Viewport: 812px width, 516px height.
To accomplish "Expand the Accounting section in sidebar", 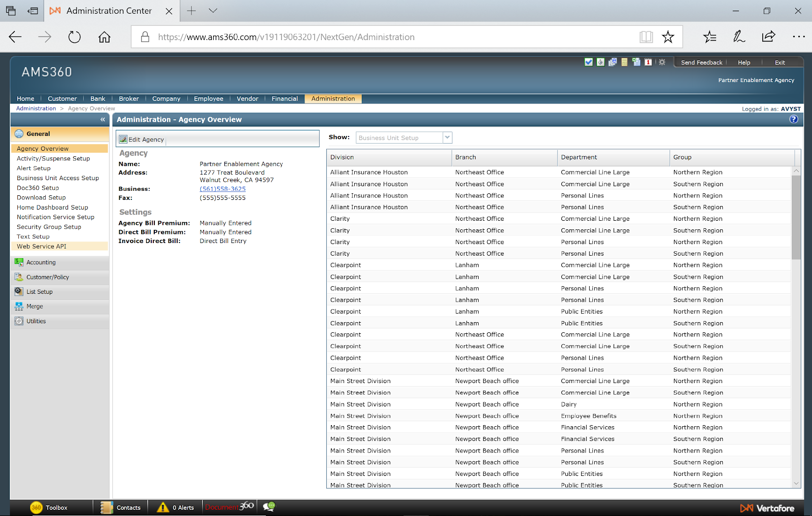I will pos(60,262).
